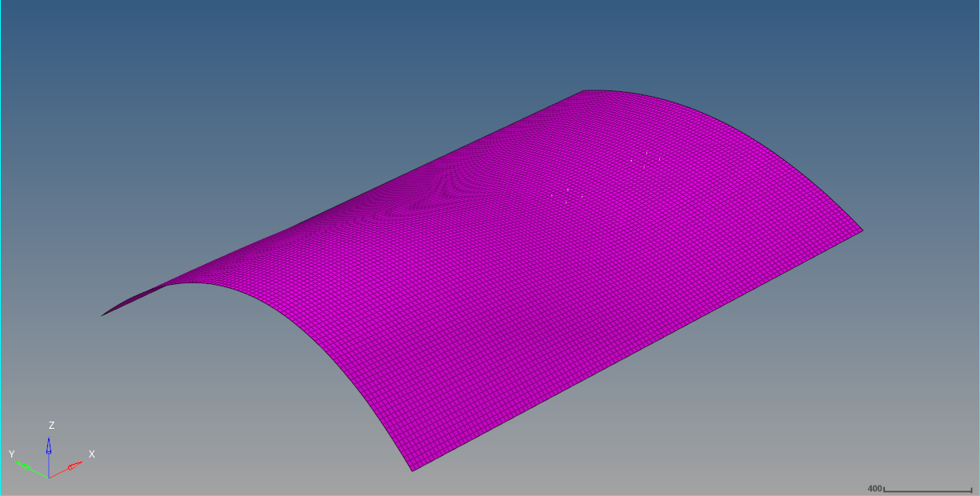Pick the bottom front corner of the mesh
Image resolution: width=980 pixels, height=496 pixels.
[412, 470]
